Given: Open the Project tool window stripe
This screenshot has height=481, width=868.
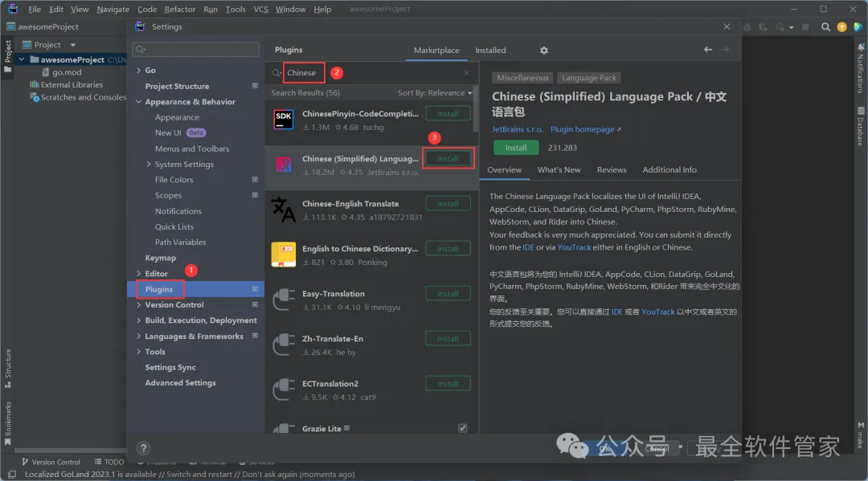Looking at the screenshot, I should pyautogui.click(x=8, y=56).
